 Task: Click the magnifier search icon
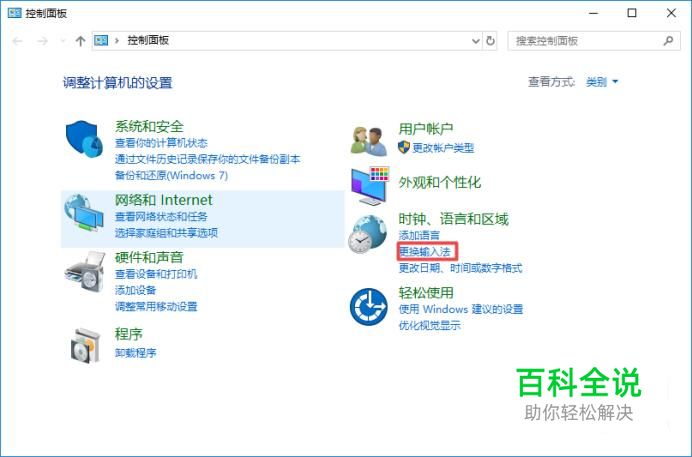[668, 41]
